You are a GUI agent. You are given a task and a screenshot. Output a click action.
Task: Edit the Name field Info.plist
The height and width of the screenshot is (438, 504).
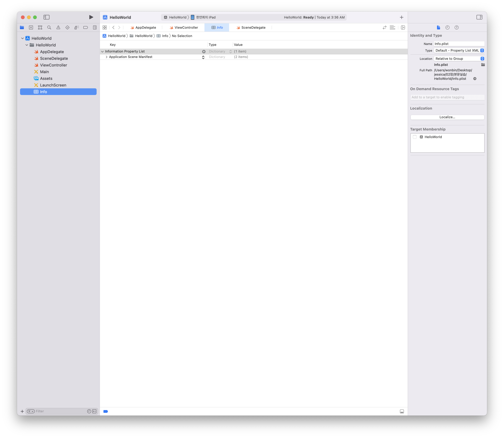coord(459,44)
